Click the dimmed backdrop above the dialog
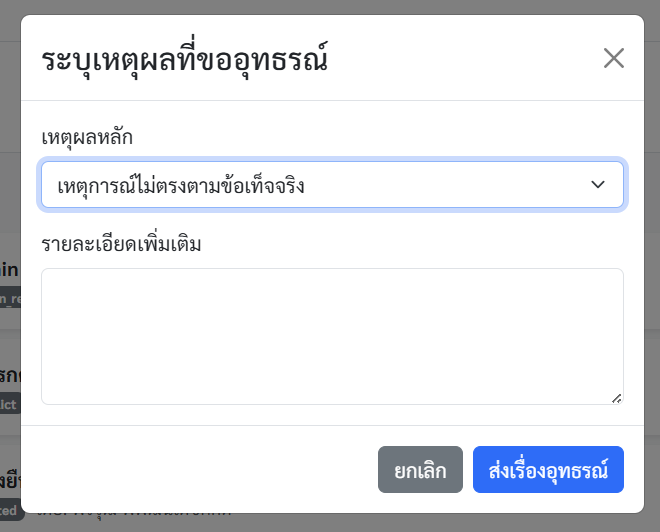660x532 pixels. pos(330,7)
